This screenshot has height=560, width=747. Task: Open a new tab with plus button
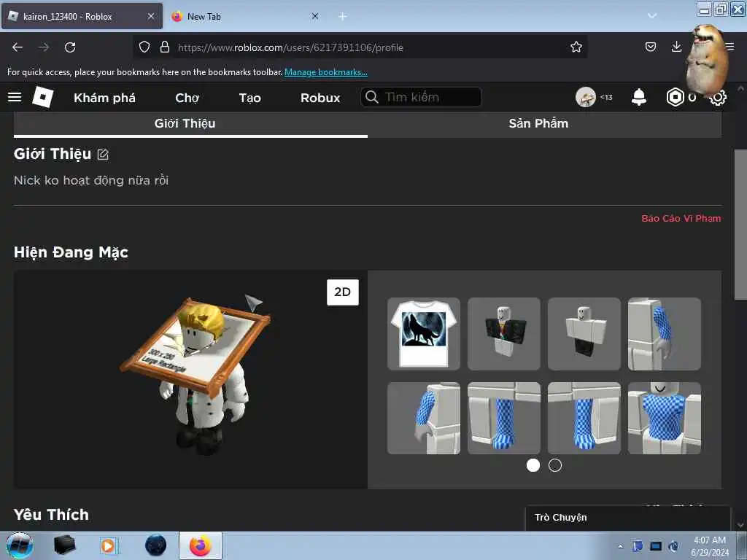click(x=342, y=17)
